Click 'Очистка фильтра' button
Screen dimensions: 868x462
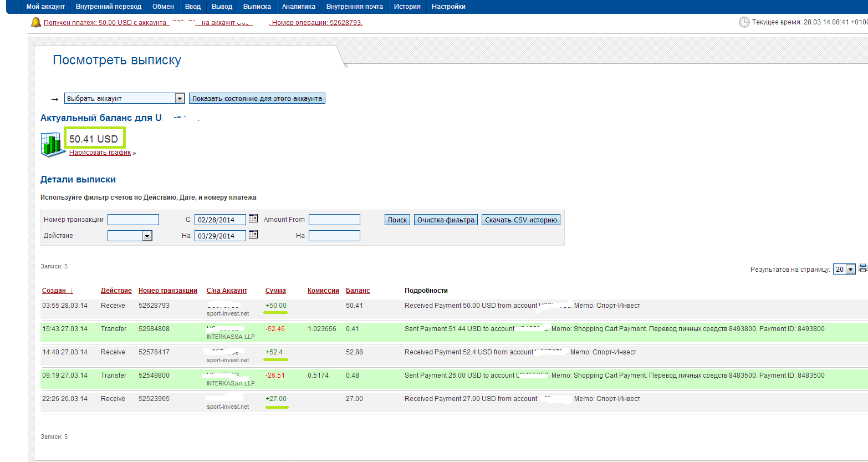(x=445, y=220)
